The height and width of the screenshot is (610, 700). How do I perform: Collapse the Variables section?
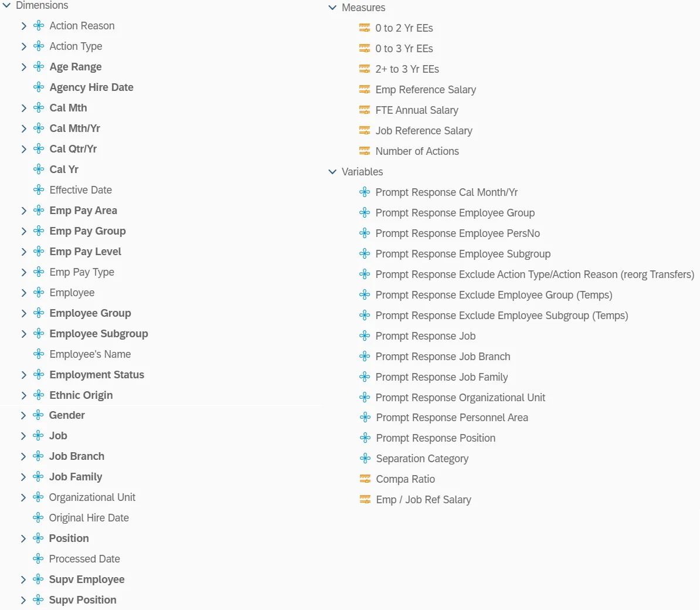[x=332, y=172]
